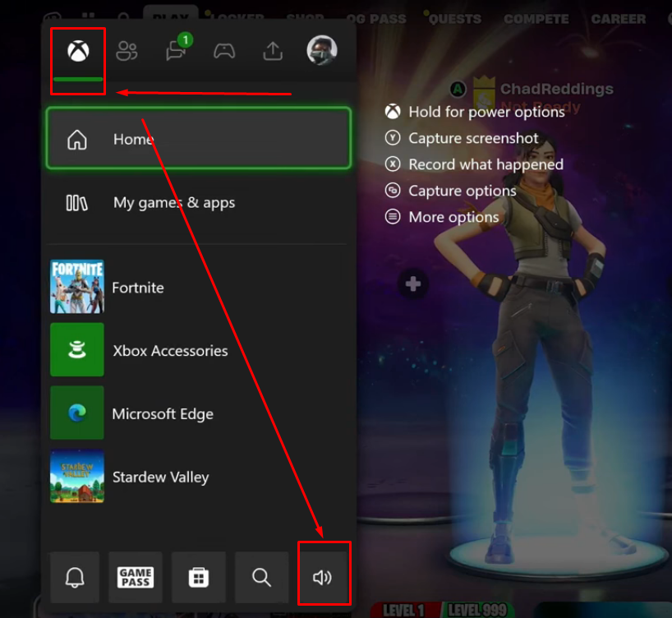Launch Fortnite from the recent list
Viewport: 672px width, 618px height.
click(x=199, y=287)
